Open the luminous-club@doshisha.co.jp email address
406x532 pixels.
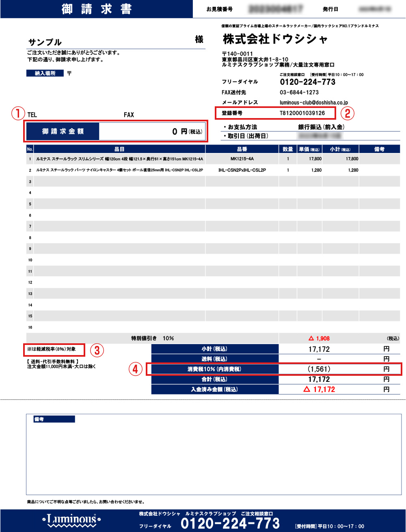313,103
